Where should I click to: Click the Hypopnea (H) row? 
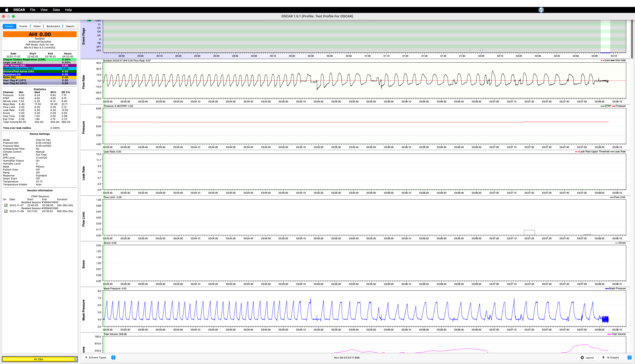point(40,75)
